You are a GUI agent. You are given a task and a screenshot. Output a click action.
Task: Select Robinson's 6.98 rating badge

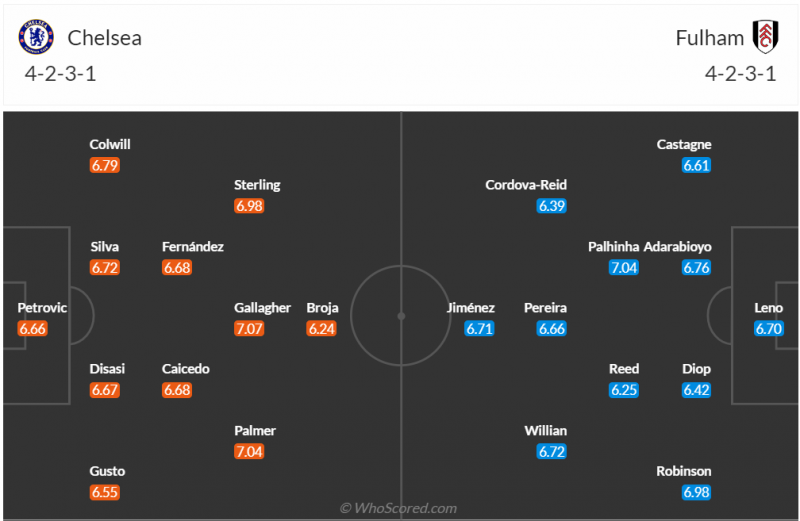(x=696, y=492)
